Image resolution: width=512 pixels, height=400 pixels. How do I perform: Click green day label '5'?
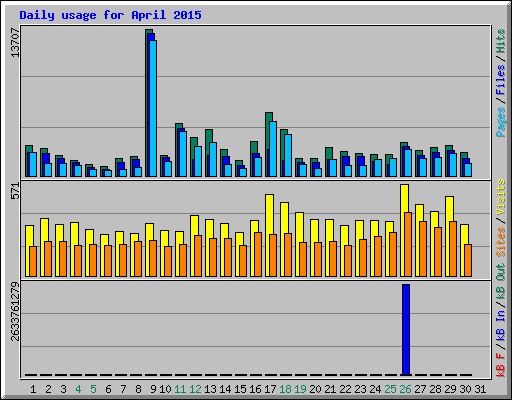[93, 389]
